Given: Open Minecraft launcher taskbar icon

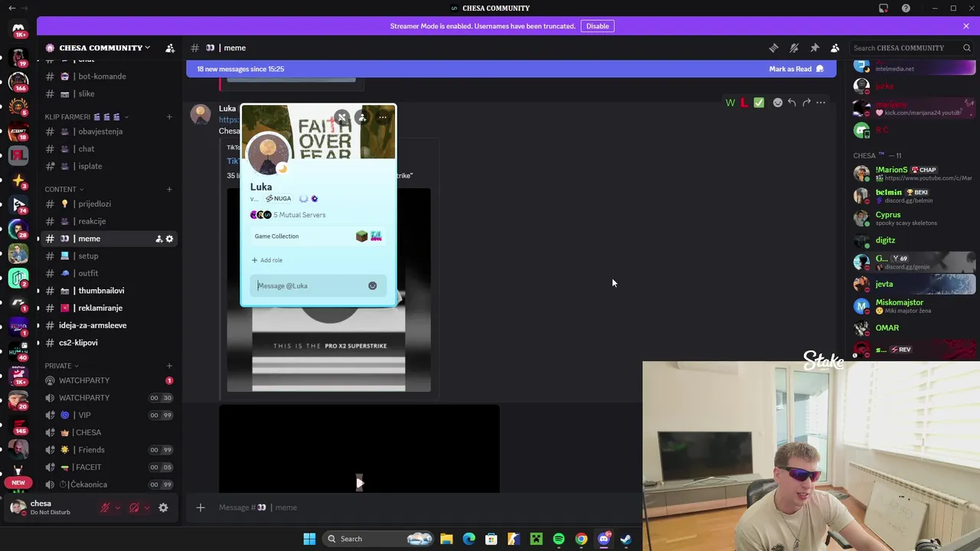Looking at the screenshot, I should (536, 539).
